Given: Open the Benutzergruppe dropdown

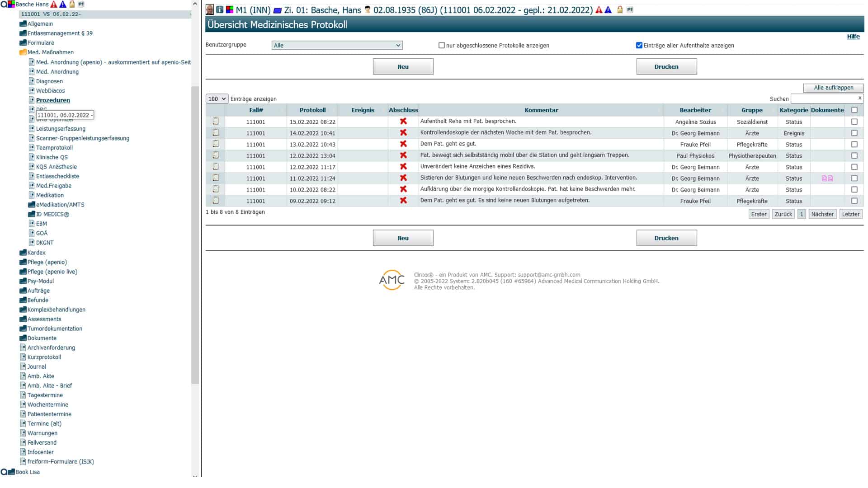Looking at the screenshot, I should (337, 45).
